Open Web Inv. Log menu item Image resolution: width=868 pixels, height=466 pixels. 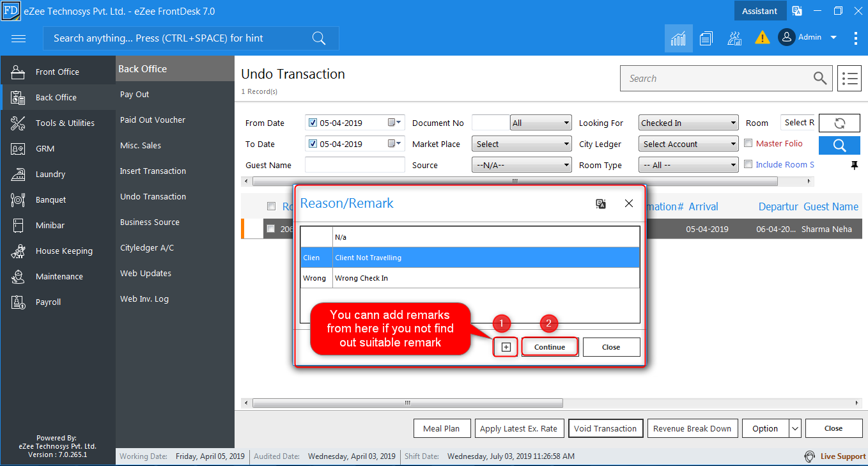pos(144,299)
